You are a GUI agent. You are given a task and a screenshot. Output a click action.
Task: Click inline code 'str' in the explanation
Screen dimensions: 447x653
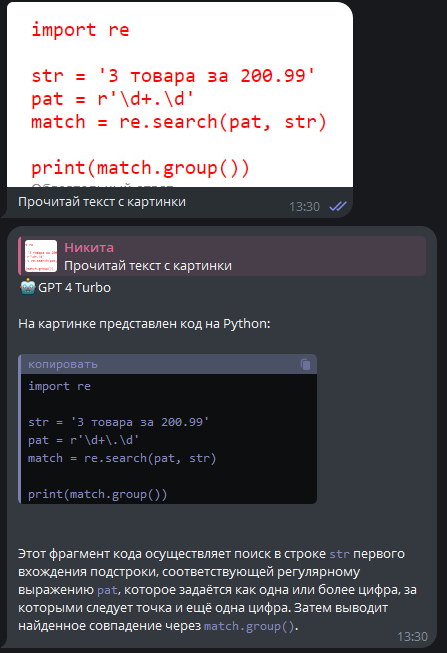pyautogui.click(x=340, y=554)
